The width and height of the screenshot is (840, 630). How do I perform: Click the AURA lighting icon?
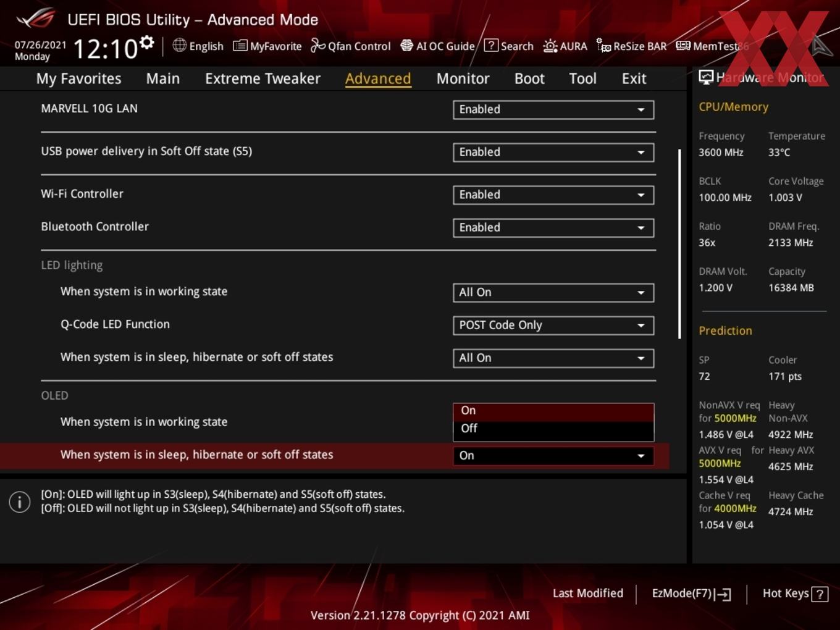[550, 46]
